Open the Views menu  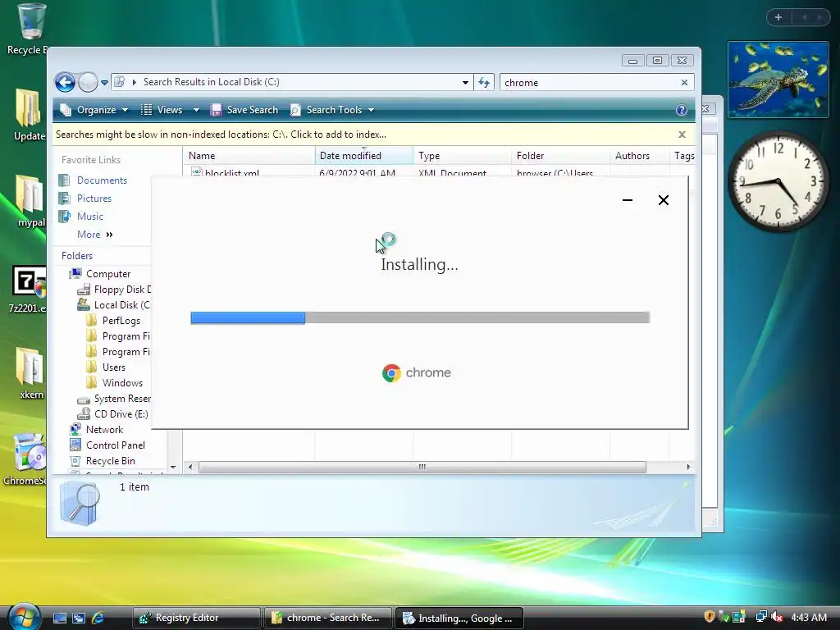coord(163,110)
